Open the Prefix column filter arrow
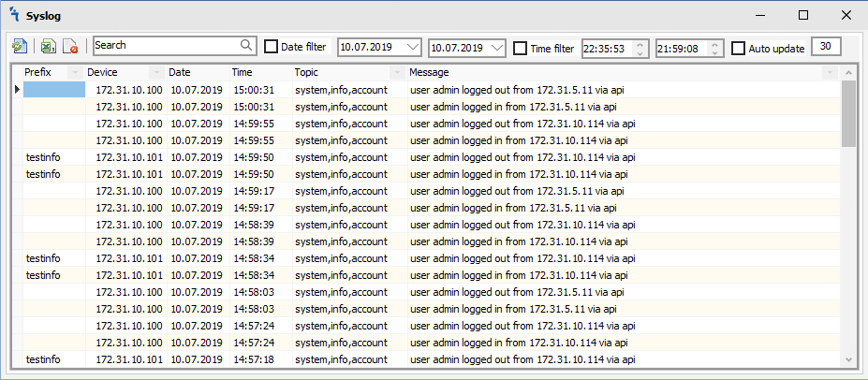The image size is (868, 380). pos(74,72)
